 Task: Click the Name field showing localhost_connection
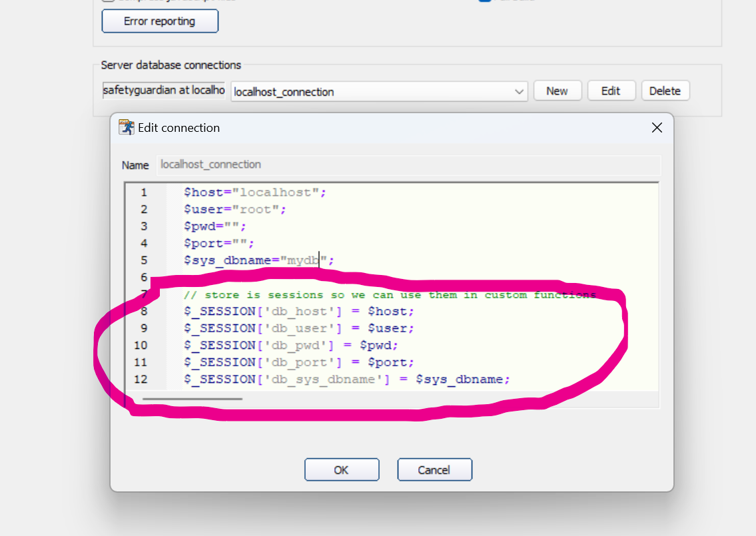click(408, 164)
